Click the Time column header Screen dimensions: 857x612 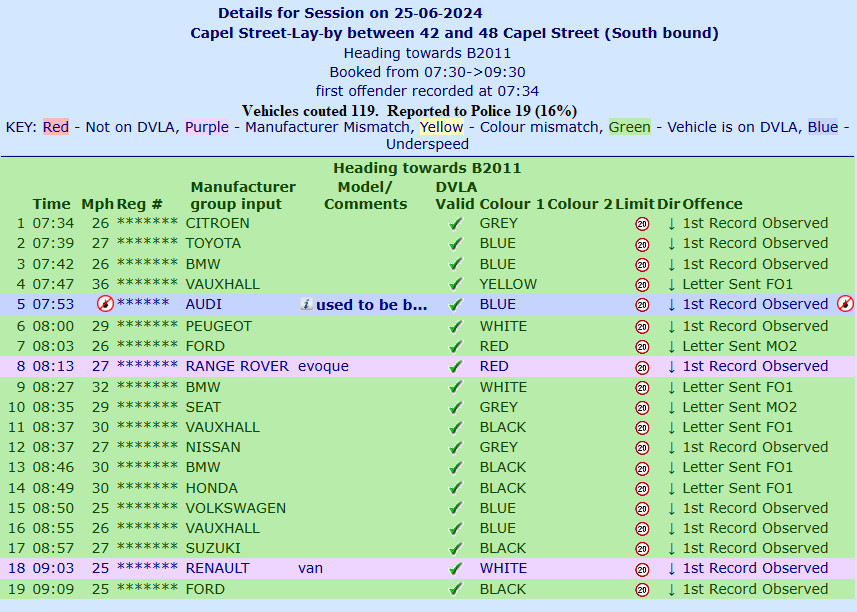tap(51, 204)
